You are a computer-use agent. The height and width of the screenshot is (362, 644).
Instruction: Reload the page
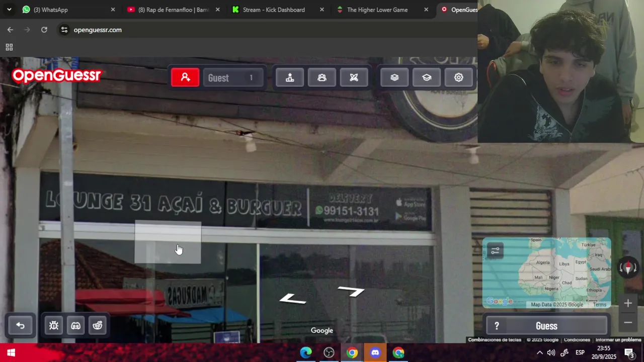click(44, 30)
